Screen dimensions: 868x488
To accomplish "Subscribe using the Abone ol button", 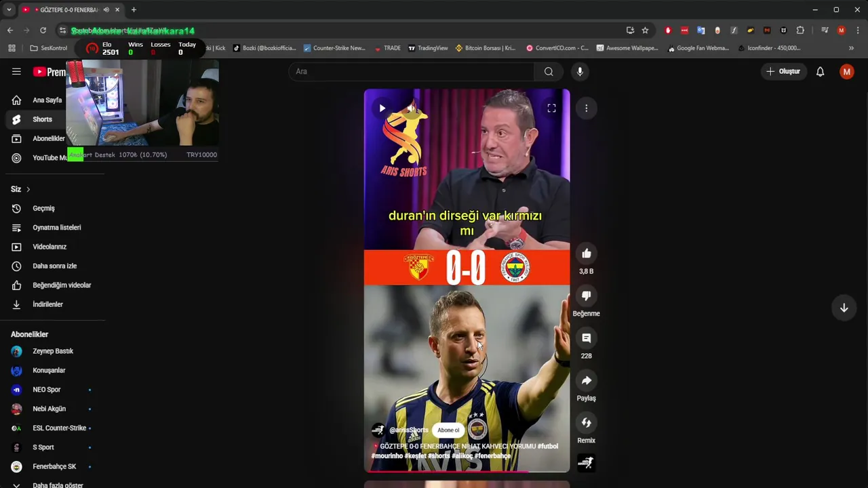I will point(448,430).
